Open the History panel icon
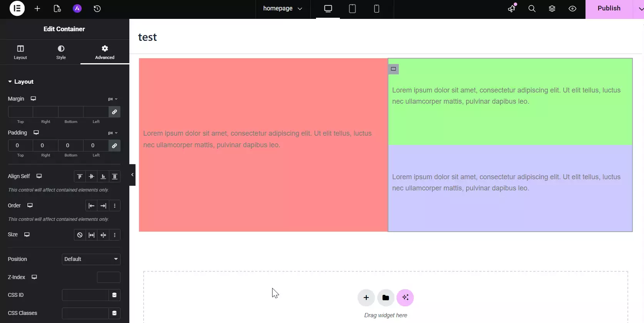Screen dimensions: 644x323 [97, 8]
